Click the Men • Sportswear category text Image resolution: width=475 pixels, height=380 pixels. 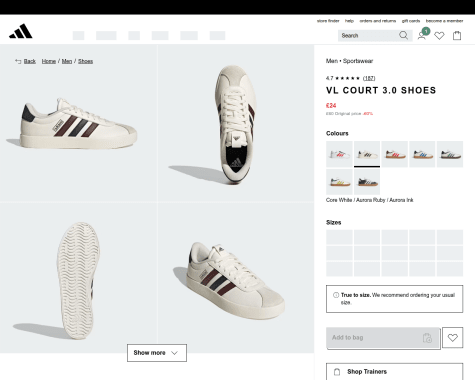(x=349, y=61)
